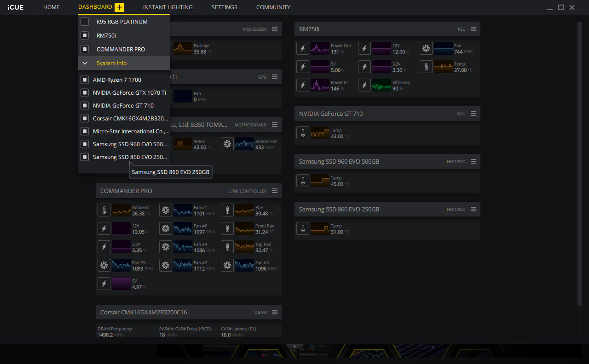Image resolution: width=589 pixels, height=364 pixels.
Task: Click the Fan #2 1112 RPM reading
Action: [x=204, y=268]
